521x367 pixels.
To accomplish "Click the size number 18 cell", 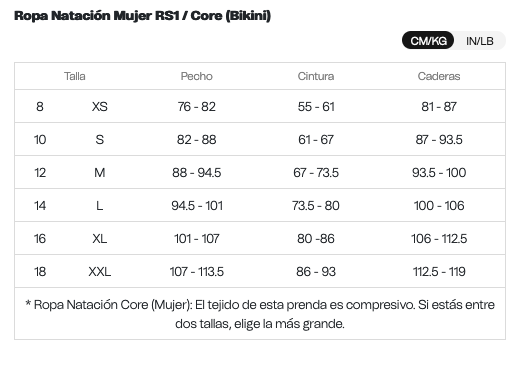I will click(40, 271).
